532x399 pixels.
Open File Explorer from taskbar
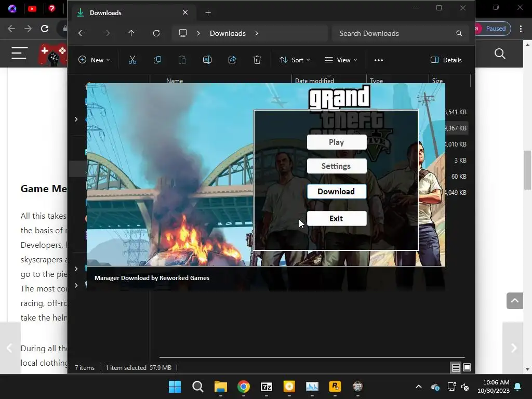tap(220, 387)
